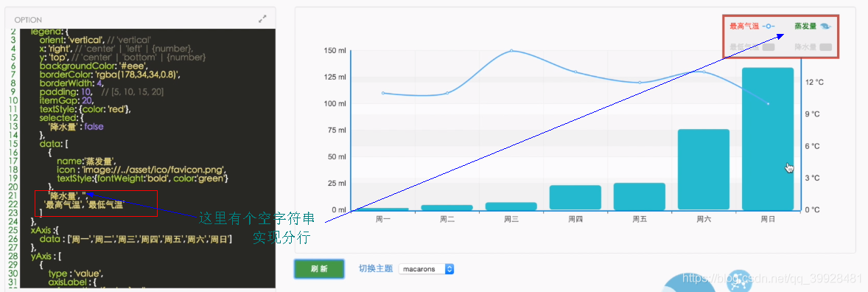This screenshot has width=868, height=292.
Task: Toggle the green 蒸发量 legend label text
Action: pyautogui.click(x=805, y=26)
